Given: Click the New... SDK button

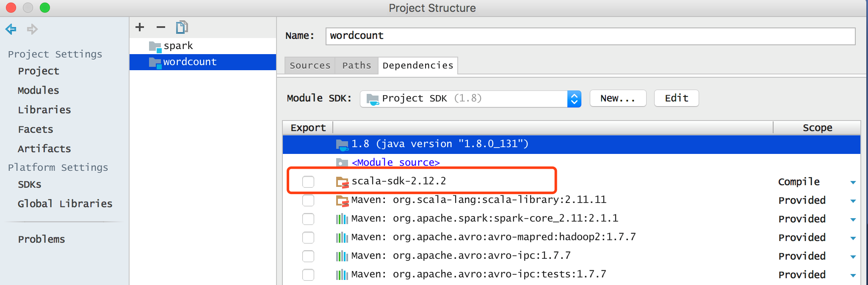Looking at the screenshot, I should 618,99.
